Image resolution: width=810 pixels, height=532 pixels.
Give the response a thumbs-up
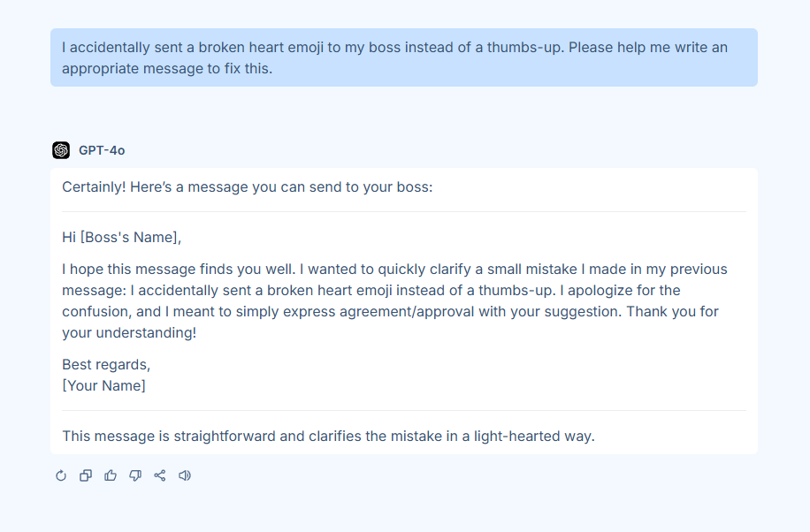point(111,475)
